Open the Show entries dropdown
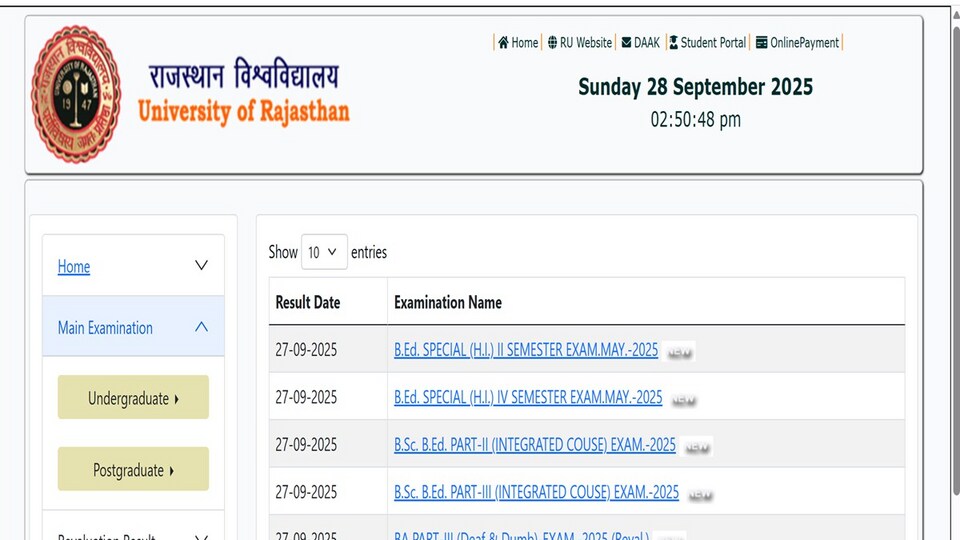 324,252
